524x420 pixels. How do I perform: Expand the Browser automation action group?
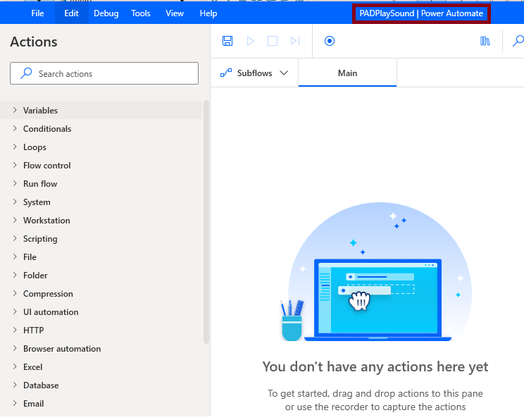pyautogui.click(x=101, y=348)
